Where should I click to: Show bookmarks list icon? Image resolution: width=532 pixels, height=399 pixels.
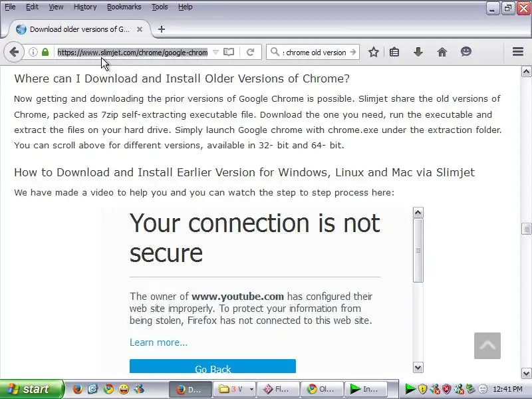point(394,53)
